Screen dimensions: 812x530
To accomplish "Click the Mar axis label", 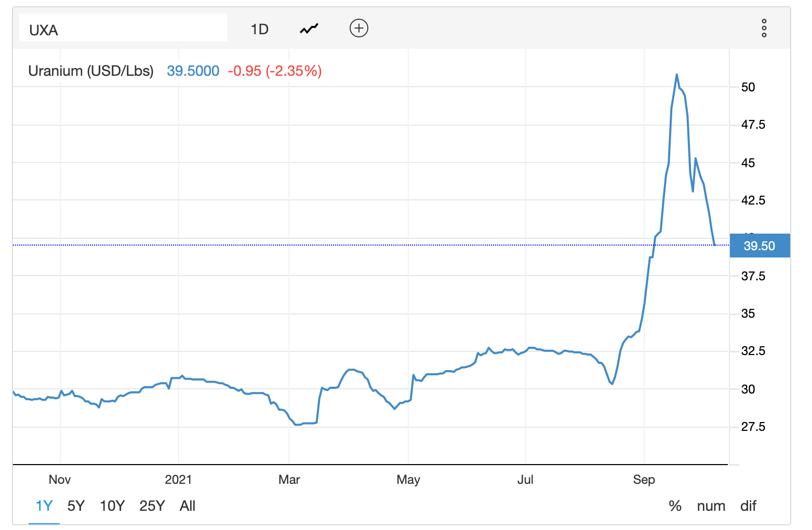I will pyautogui.click(x=289, y=479).
